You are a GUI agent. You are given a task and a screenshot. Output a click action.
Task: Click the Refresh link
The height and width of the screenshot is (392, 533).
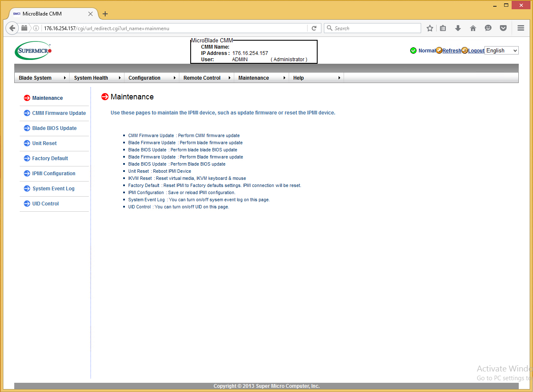click(452, 51)
